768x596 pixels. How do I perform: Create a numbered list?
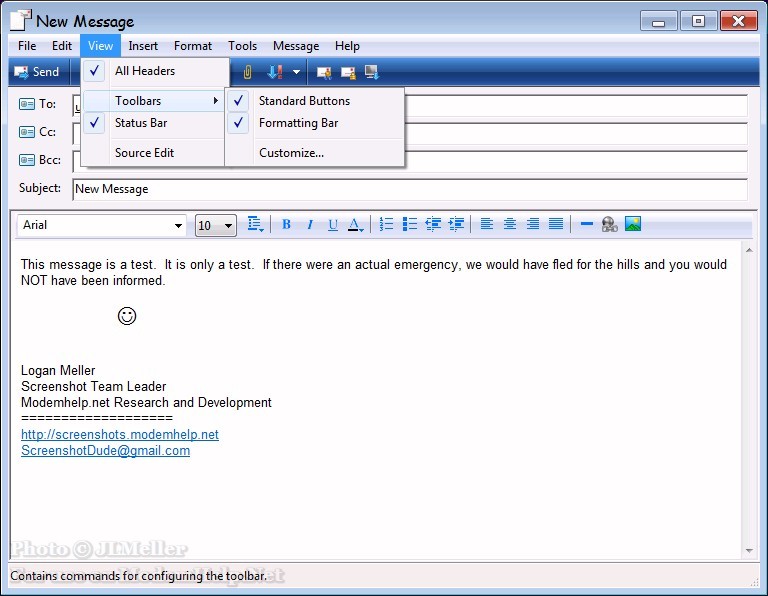point(386,225)
